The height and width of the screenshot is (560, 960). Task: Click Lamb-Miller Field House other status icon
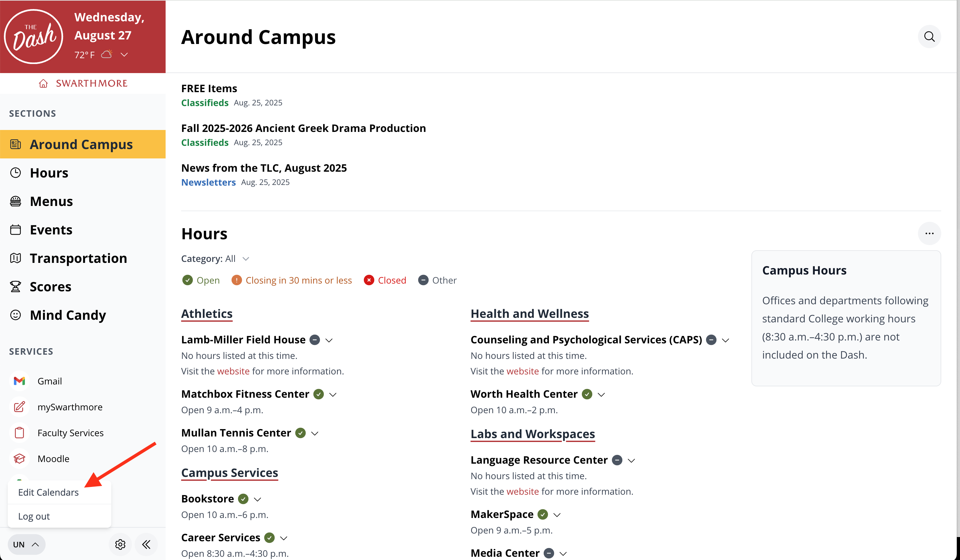tap(315, 339)
